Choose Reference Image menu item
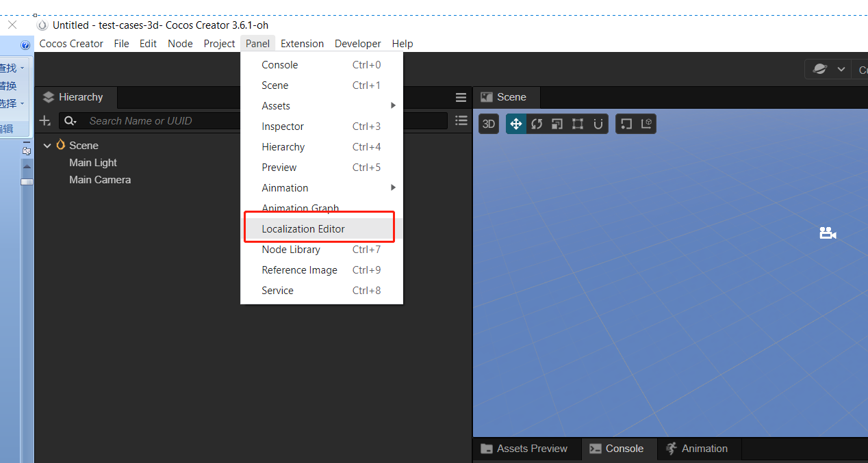 pyautogui.click(x=322, y=270)
